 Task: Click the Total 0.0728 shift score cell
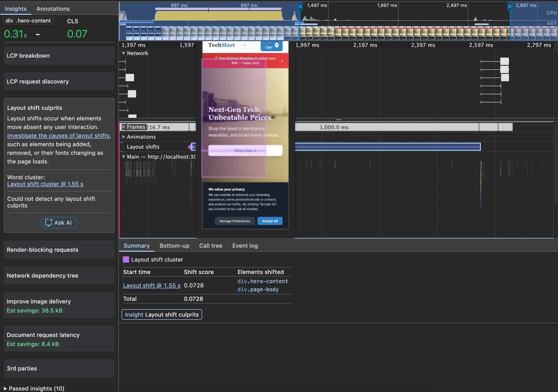194,299
